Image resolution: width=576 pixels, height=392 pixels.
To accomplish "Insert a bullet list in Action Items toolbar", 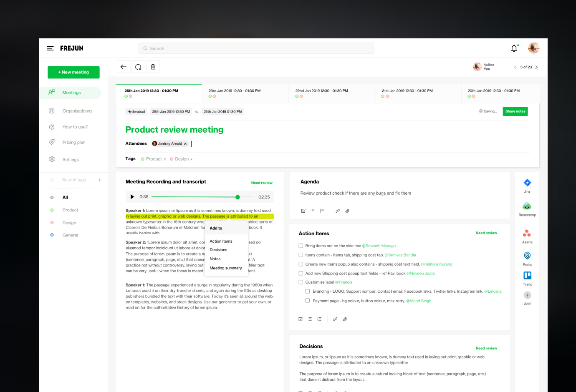I will [x=310, y=319].
